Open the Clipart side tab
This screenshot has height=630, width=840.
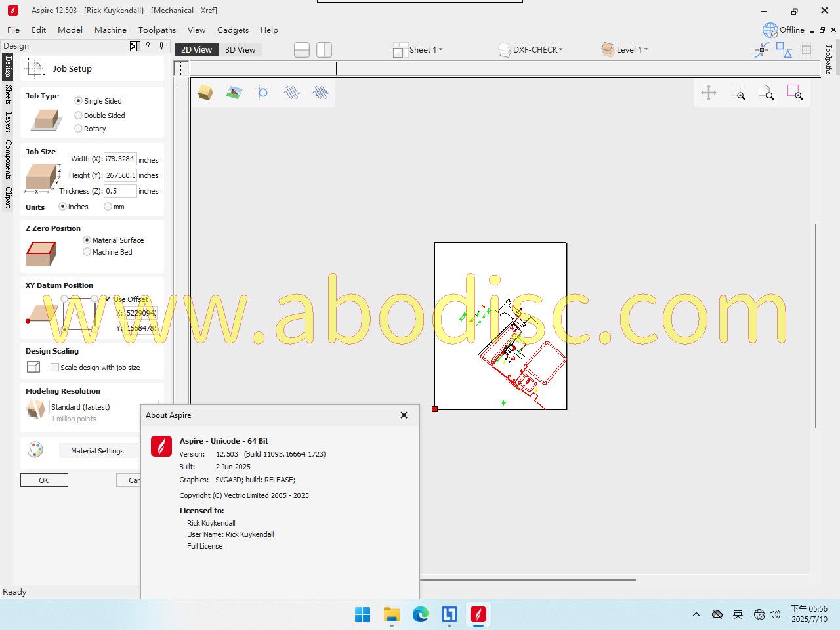pyautogui.click(x=8, y=198)
